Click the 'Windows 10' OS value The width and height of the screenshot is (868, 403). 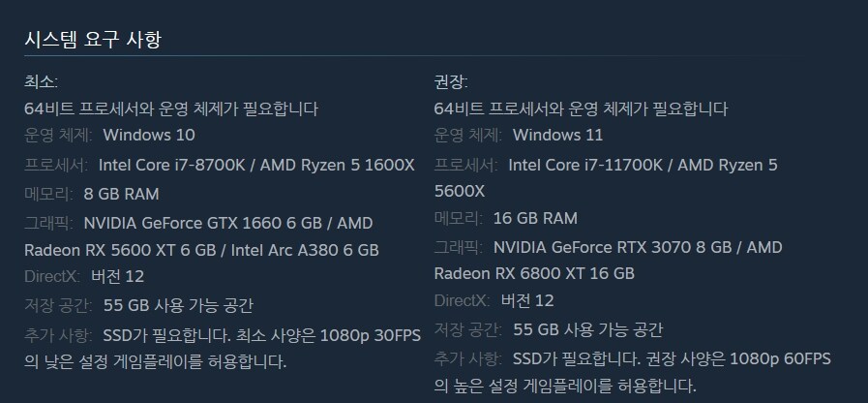click(149, 136)
